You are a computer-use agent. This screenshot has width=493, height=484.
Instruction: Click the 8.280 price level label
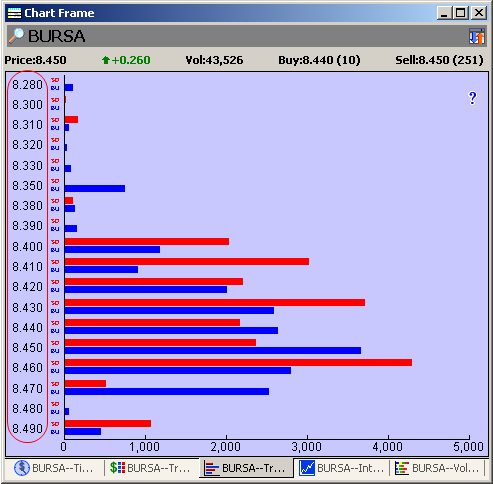point(27,85)
